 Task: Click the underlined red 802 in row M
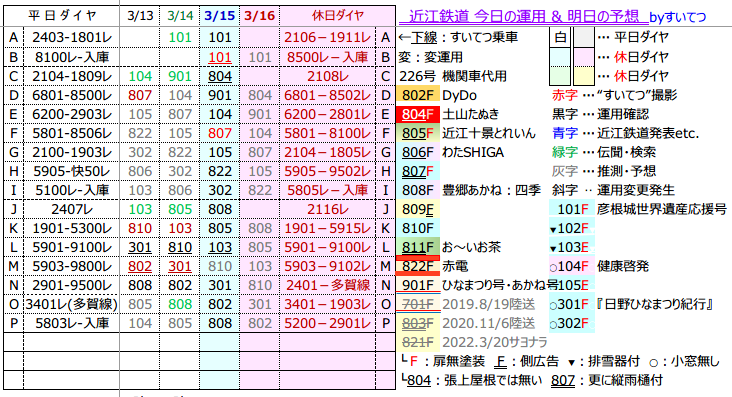coord(140,267)
